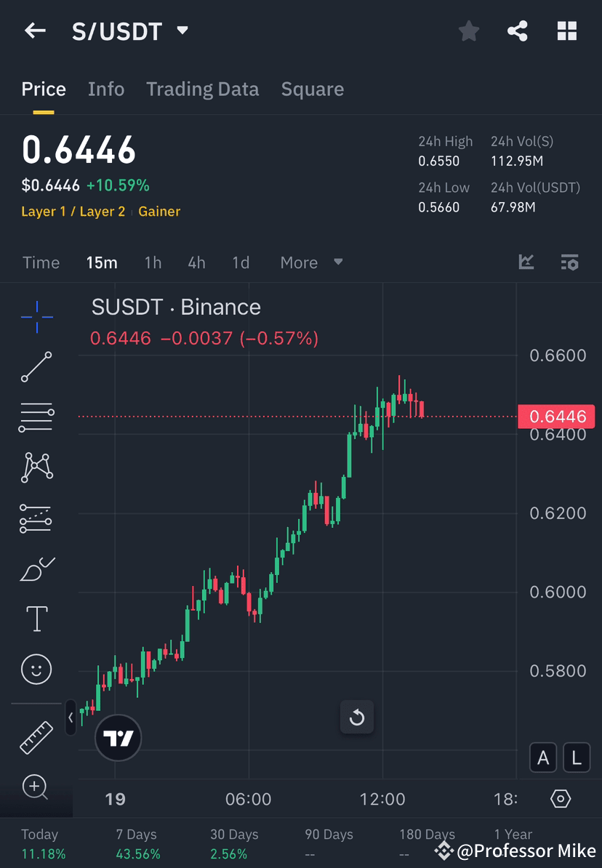Reset the chart view
This screenshot has width=602, height=868.
coord(357,717)
